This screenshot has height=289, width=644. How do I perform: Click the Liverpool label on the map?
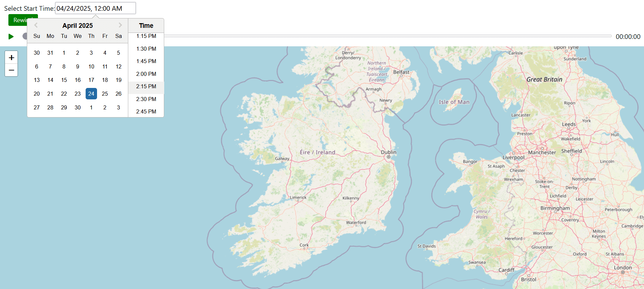pyautogui.click(x=513, y=157)
